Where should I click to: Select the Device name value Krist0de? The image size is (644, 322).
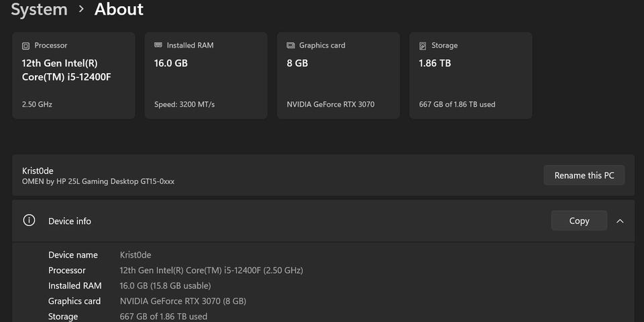136,255
